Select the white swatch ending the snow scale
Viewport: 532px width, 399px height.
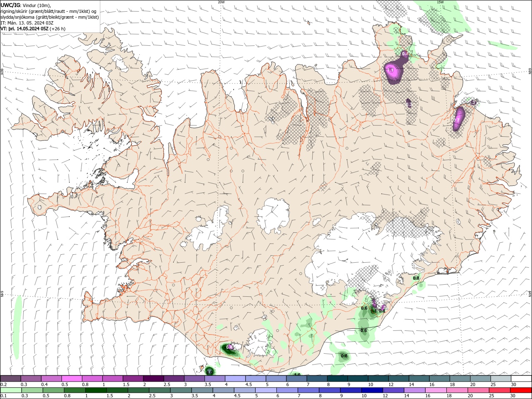[x=521, y=379]
